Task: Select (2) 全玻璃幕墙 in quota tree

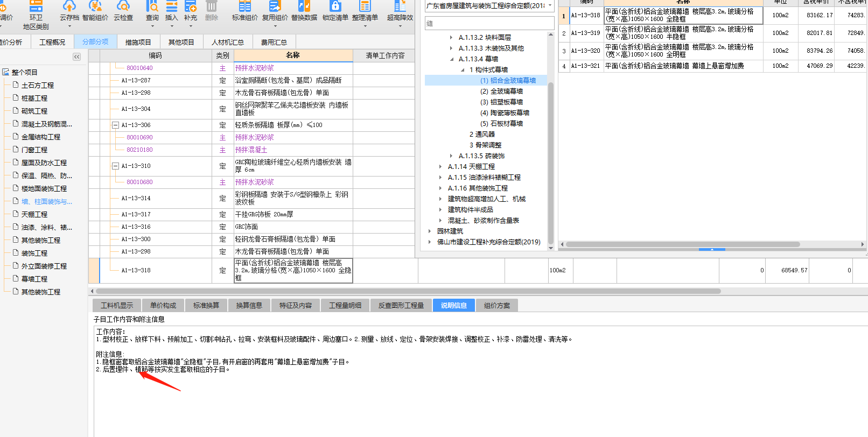Action: click(x=501, y=91)
